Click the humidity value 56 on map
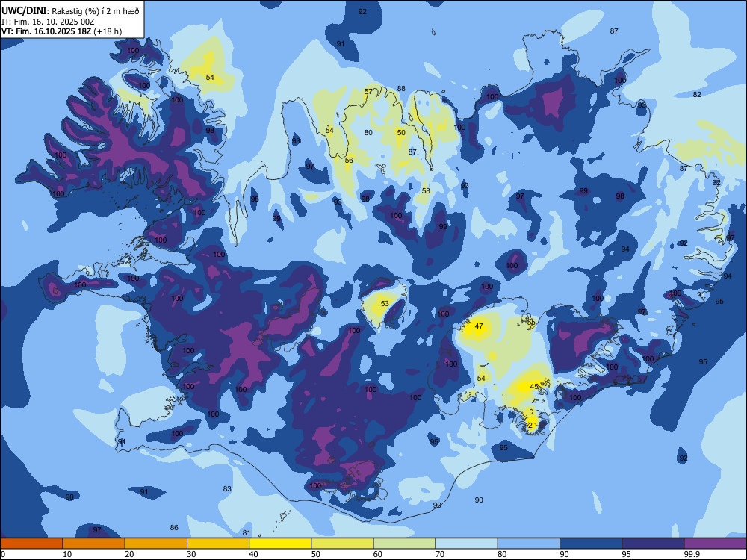Screen dimensions: 747x560 point(349,161)
